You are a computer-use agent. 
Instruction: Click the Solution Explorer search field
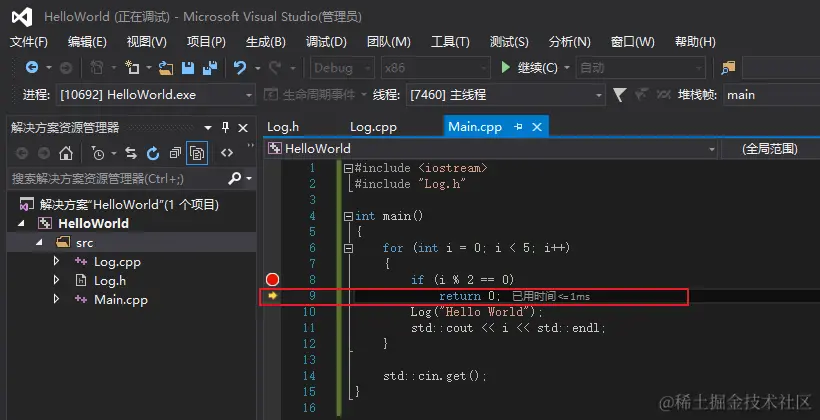119,179
